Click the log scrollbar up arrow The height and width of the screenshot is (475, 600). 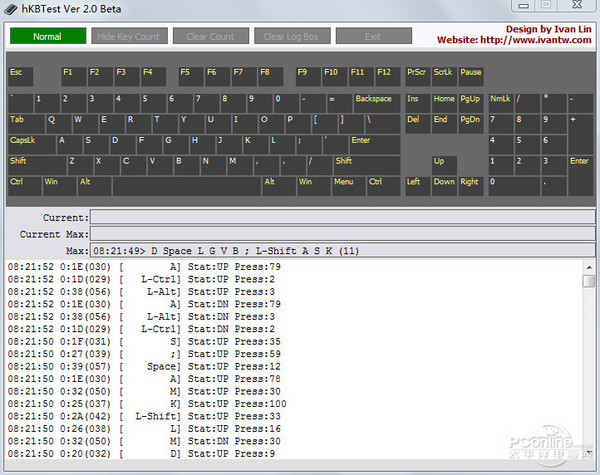pos(589,268)
